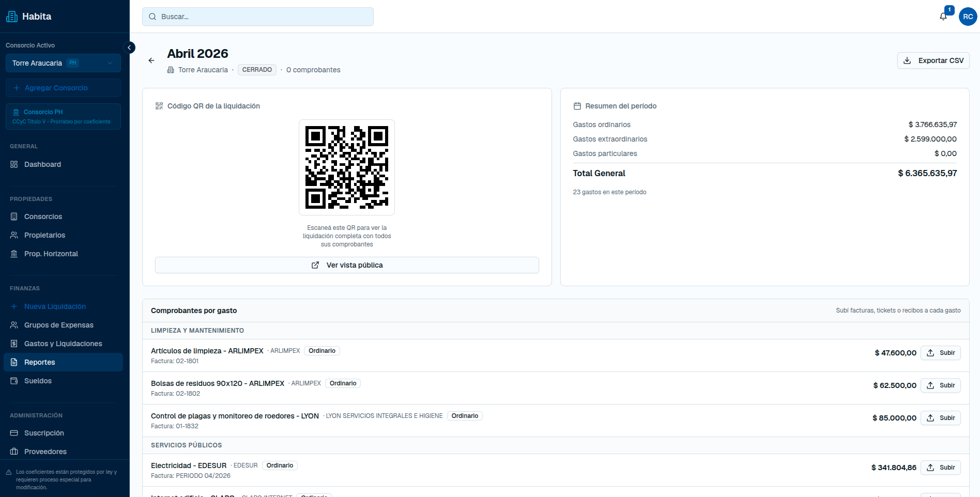The image size is (980, 497).
Task: Open Dashboard from the sidebar
Action: (63, 164)
